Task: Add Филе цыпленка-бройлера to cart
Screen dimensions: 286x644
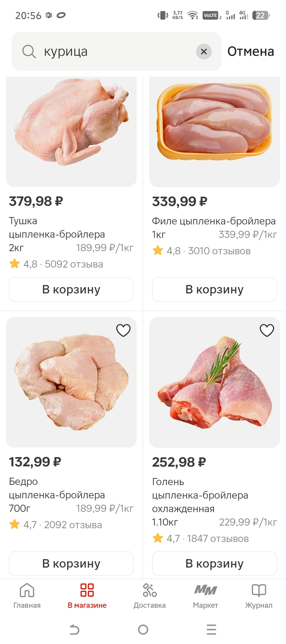Action: coord(215,289)
